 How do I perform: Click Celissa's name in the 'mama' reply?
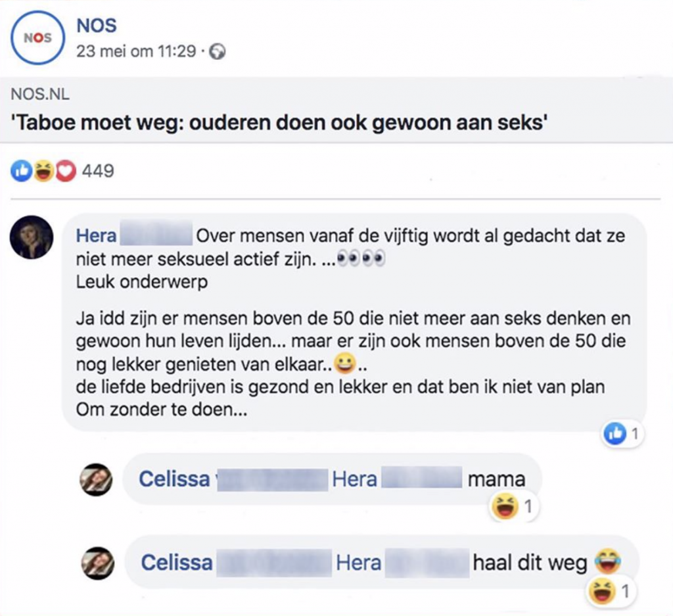174,479
